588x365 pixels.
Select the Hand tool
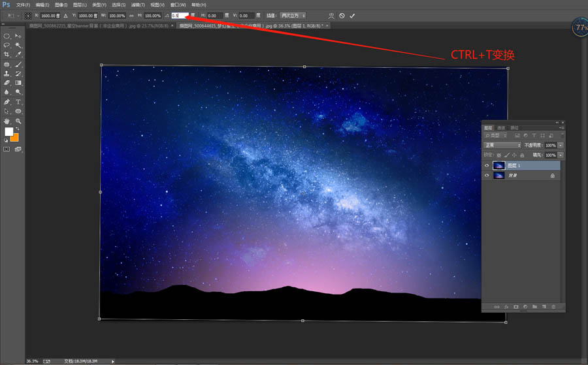(7, 121)
